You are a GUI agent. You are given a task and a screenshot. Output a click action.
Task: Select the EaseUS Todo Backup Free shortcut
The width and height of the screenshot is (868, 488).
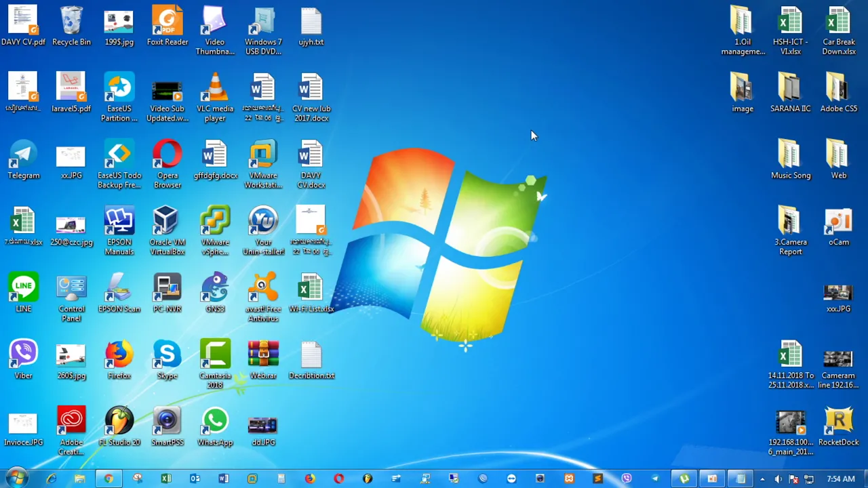pos(119,164)
